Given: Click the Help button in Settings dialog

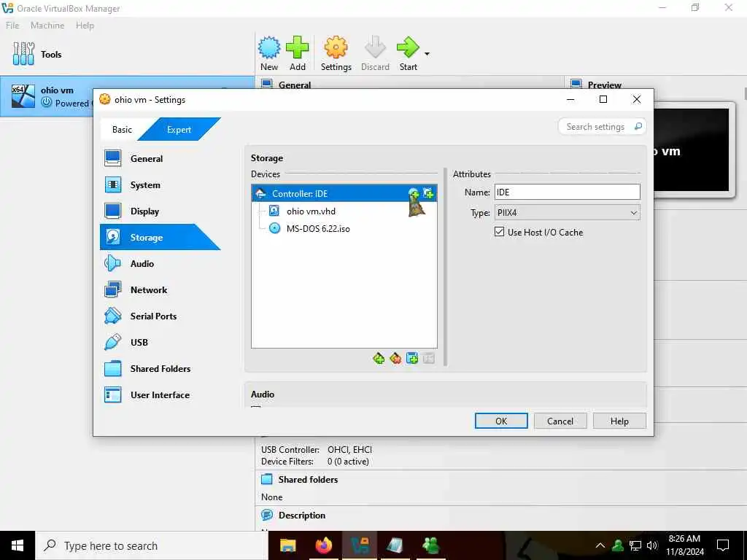Looking at the screenshot, I should (619, 421).
